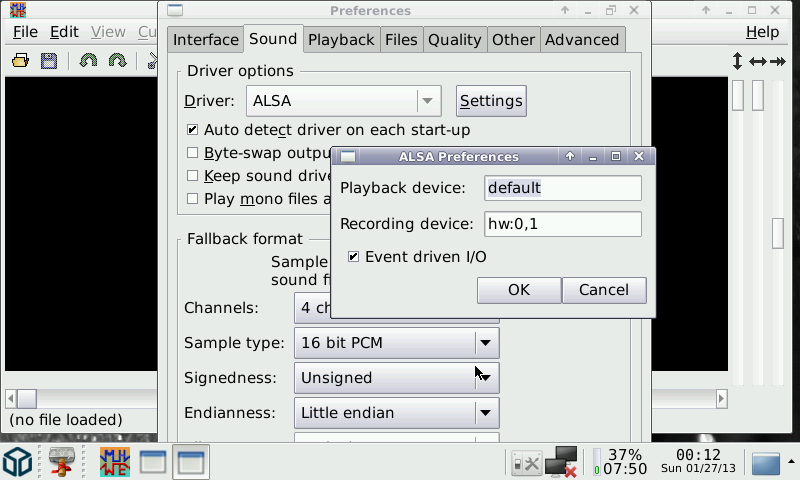800x480 pixels.
Task: Click the Recording device text field
Action: tap(562, 224)
